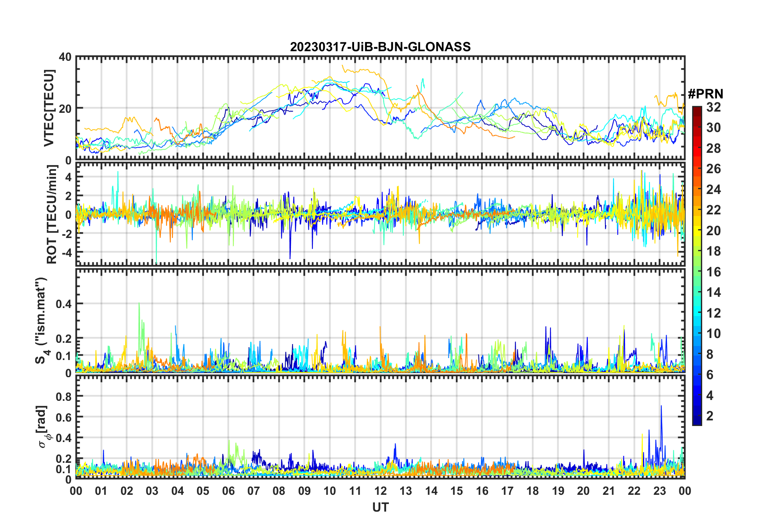The width and height of the screenshot is (761, 532).
Task: Click colorbar tick label 6
Action: (710, 374)
